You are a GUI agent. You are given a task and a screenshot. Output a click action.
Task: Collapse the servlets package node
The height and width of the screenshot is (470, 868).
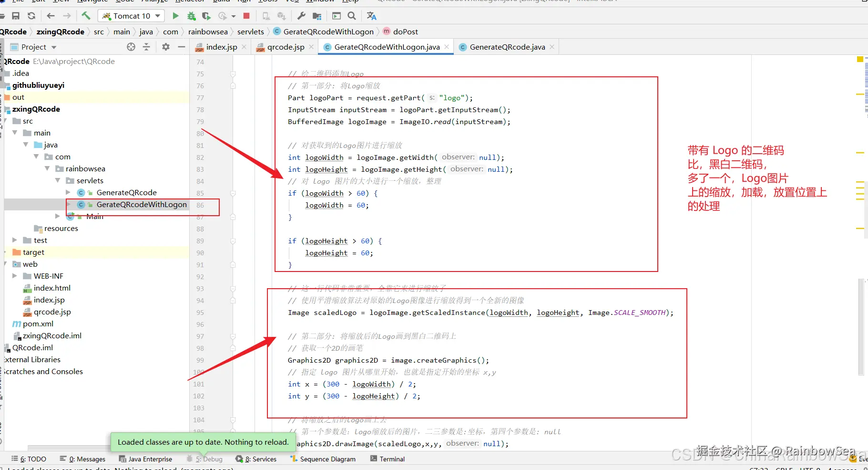click(58, 180)
